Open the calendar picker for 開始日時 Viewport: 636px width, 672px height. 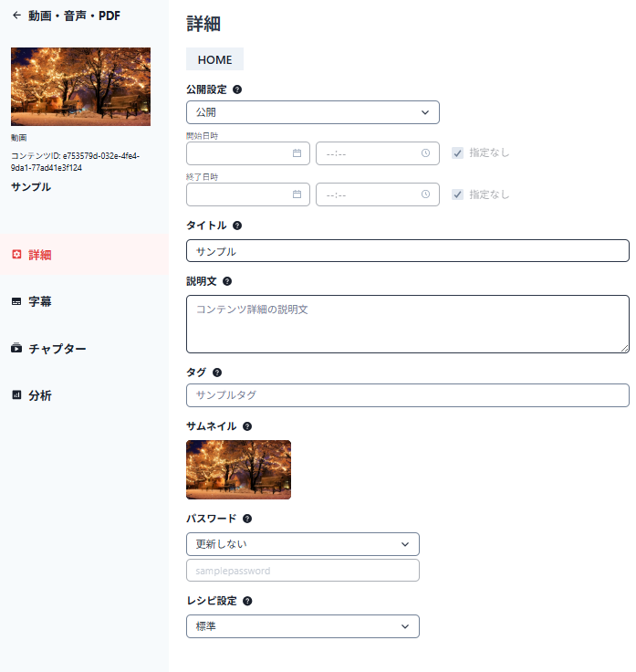click(297, 153)
